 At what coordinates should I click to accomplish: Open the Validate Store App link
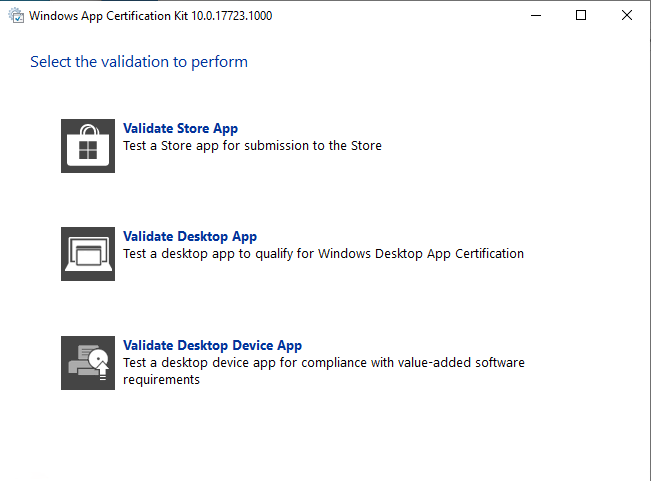[180, 128]
